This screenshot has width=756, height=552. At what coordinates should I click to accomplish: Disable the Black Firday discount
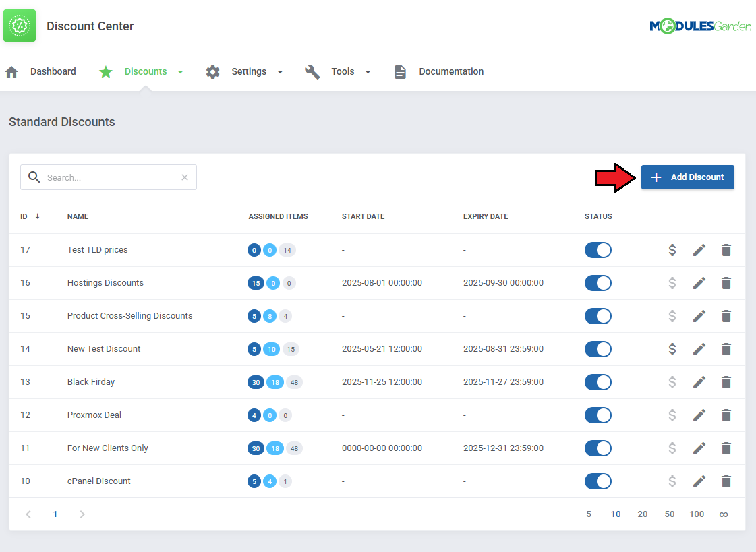[x=598, y=382]
